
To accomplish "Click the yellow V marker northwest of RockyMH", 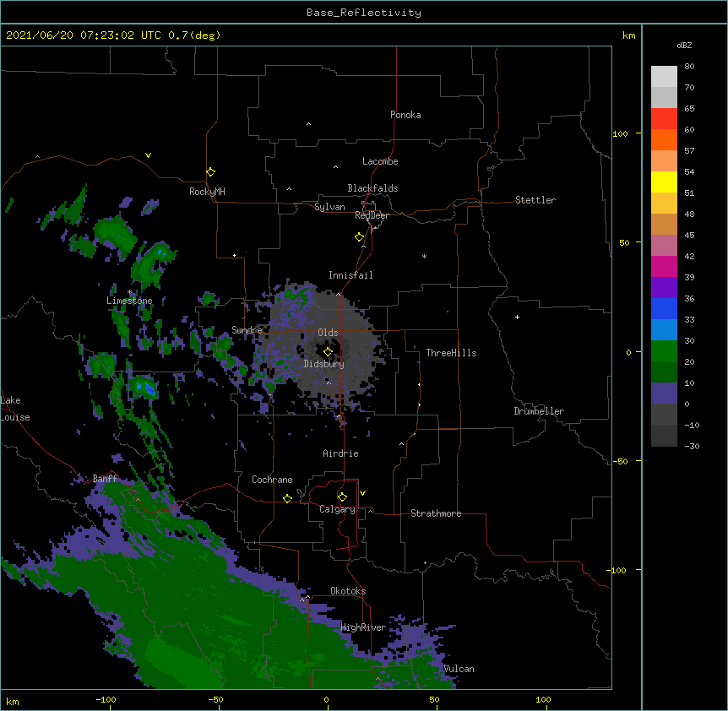I will coord(148,155).
